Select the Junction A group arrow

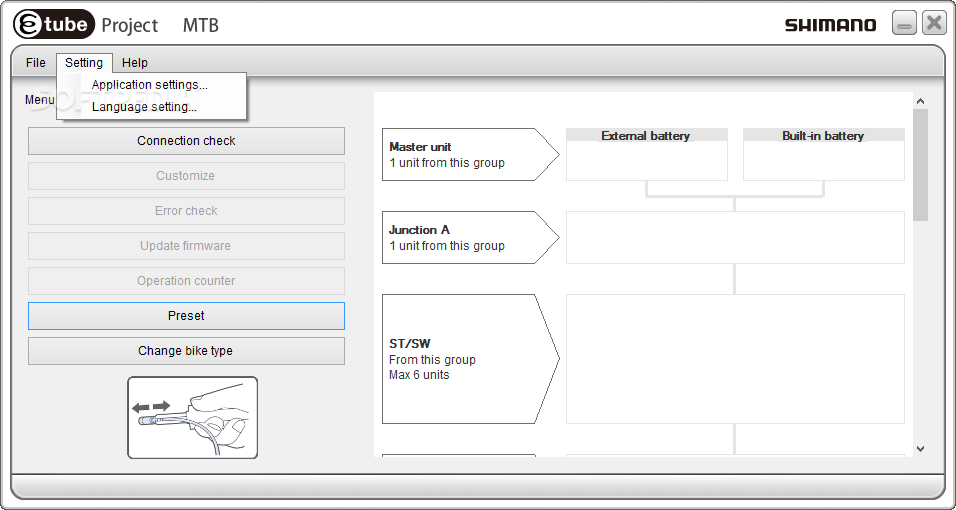tap(470, 237)
